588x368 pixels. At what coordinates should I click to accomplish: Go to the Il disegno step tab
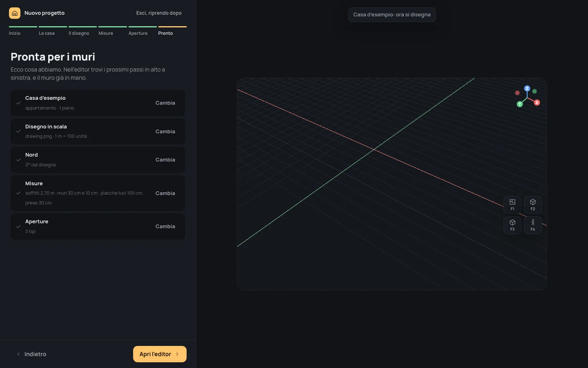coord(79,33)
